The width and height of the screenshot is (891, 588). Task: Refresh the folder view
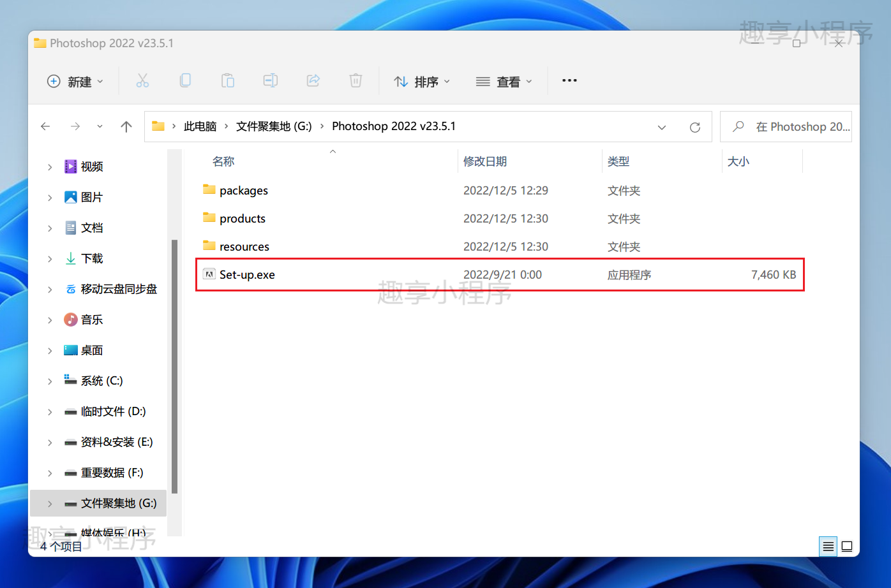pyautogui.click(x=695, y=127)
